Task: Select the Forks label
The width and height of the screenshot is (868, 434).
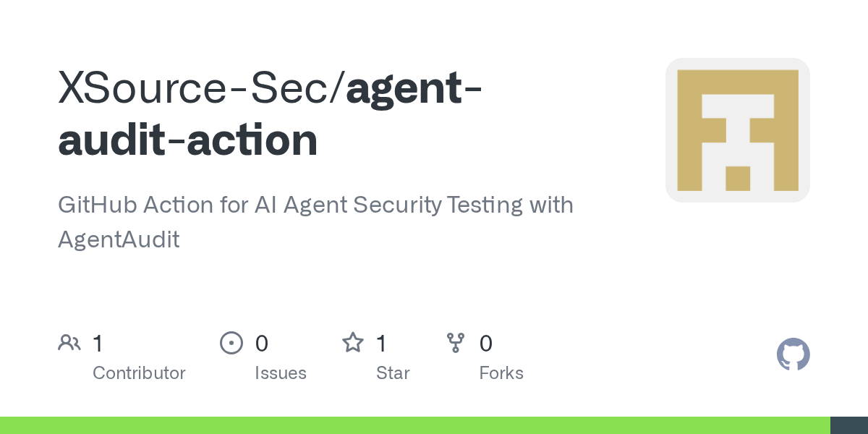Action: pos(501,373)
